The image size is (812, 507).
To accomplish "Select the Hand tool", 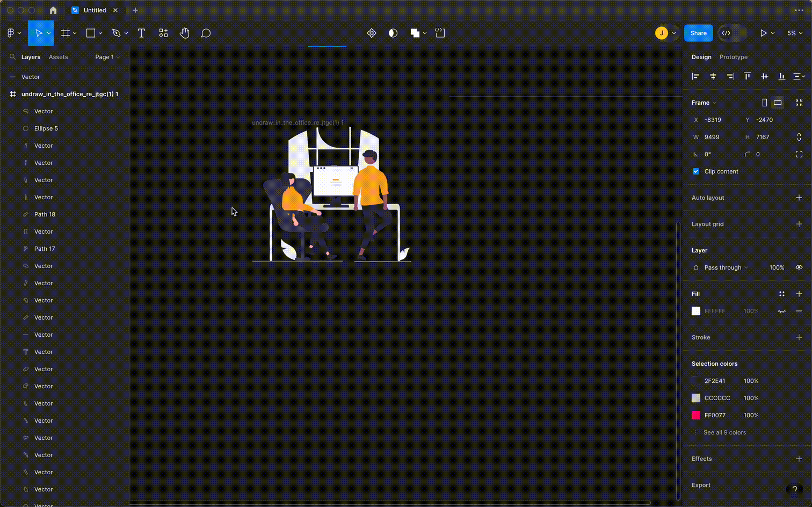I will [184, 33].
